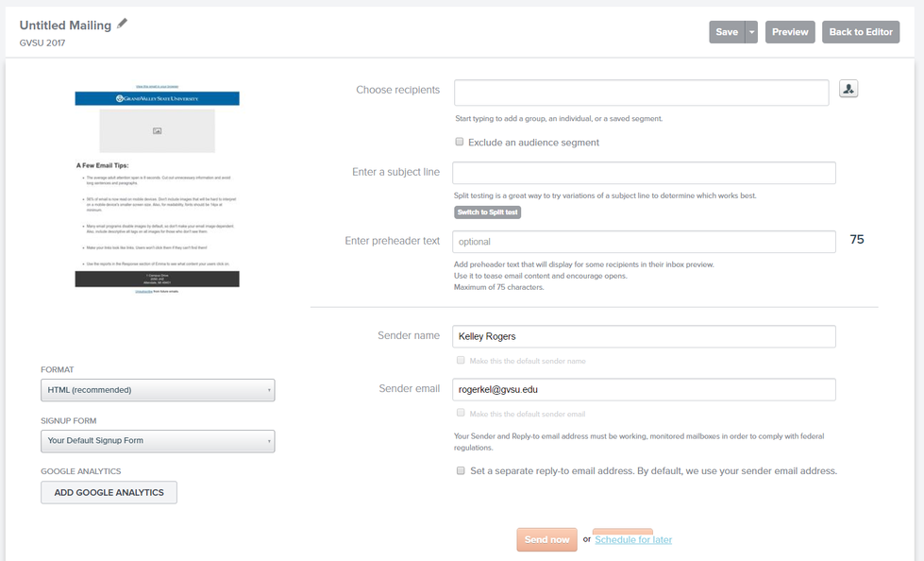
Task: Click the preheader text field
Action: 644,242
